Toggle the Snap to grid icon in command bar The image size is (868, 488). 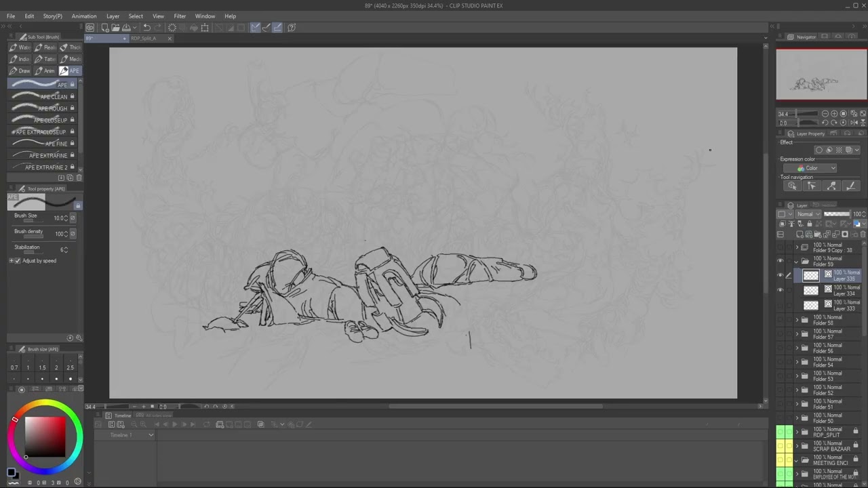point(277,28)
